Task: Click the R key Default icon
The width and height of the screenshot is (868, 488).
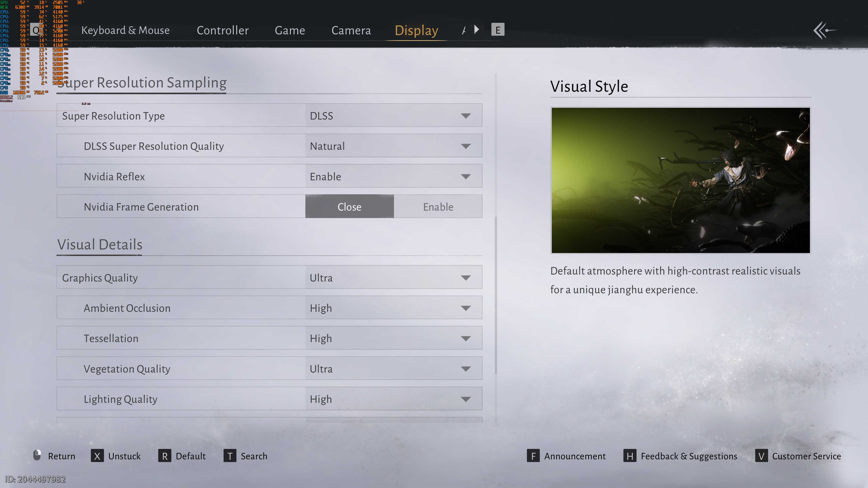Action: (164, 456)
